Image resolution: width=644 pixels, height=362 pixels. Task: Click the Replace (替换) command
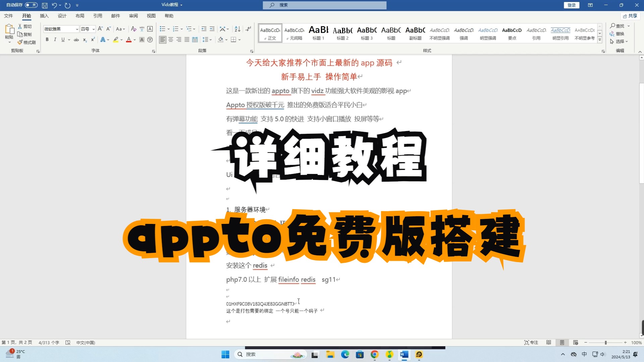(617, 34)
